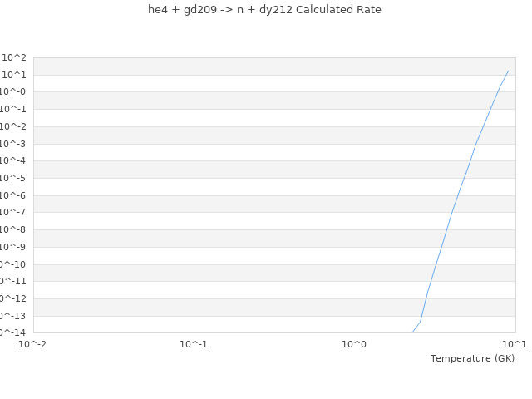Screen dimensions: 532x399
Task: Click the y-axis tick label 10^-1
Action: click(x=12, y=109)
